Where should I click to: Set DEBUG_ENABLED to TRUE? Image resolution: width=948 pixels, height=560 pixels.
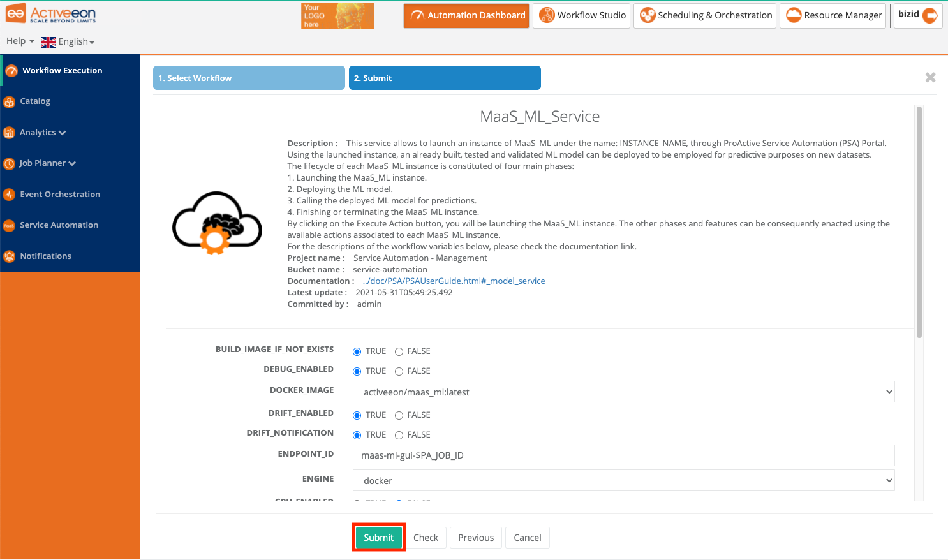[357, 371]
